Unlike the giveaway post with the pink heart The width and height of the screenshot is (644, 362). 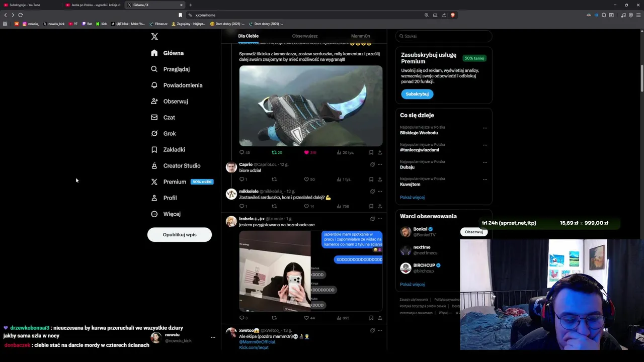pyautogui.click(x=310, y=152)
